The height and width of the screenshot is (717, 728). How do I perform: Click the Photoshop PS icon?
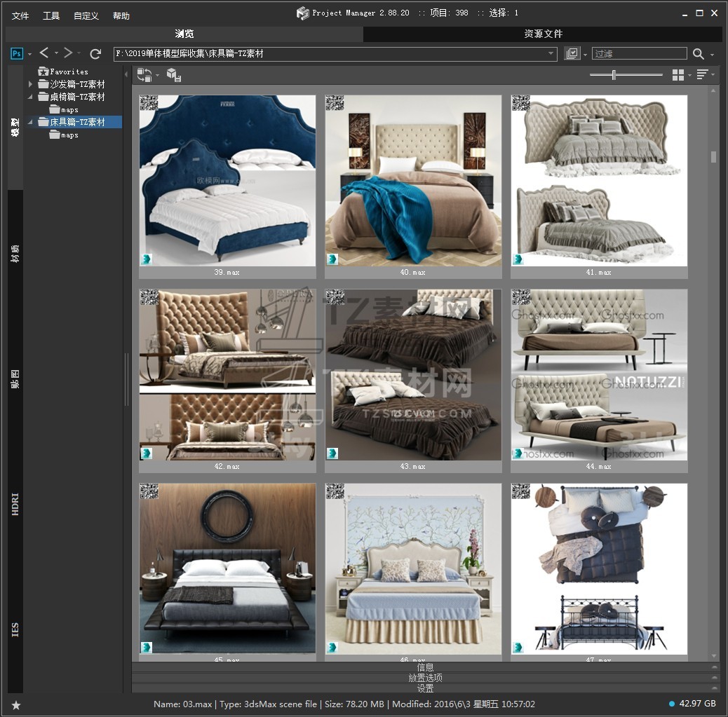click(x=17, y=53)
